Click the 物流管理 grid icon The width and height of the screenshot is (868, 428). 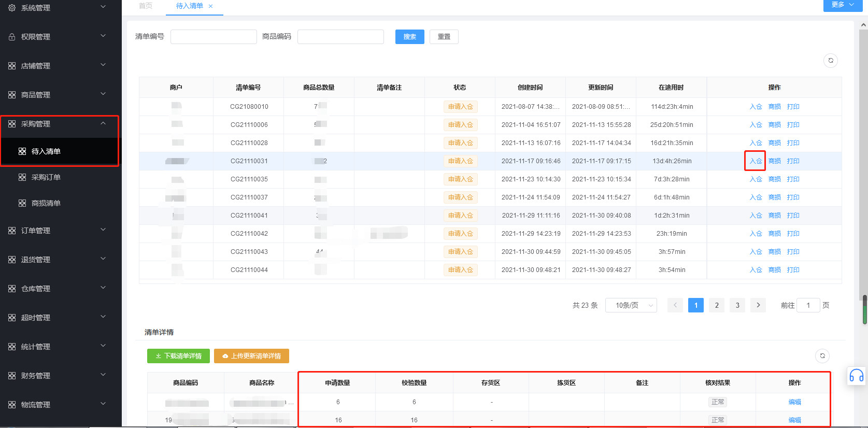click(x=12, y=405)
